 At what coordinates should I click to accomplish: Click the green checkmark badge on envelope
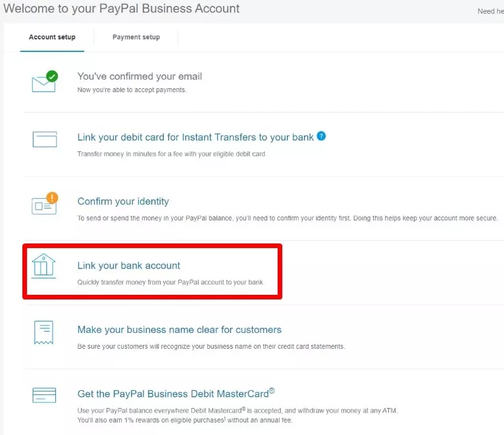pyautogui.click(x=52, y=76)
